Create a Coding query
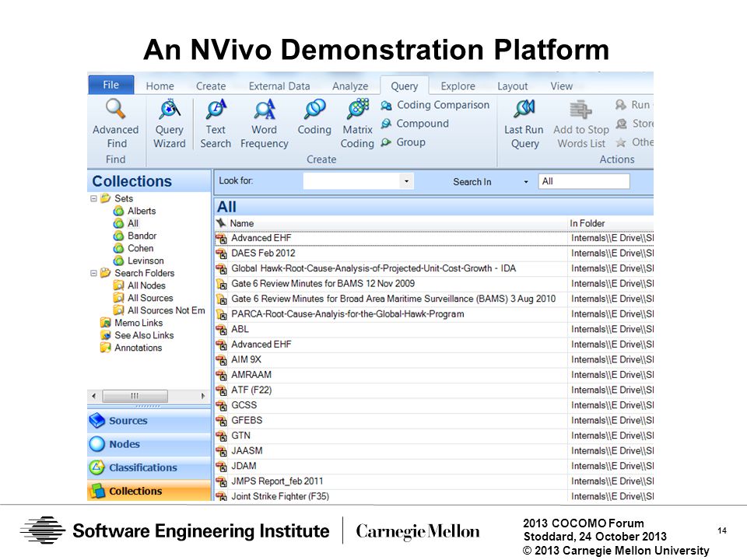The image size is (747, 560). 314,117
